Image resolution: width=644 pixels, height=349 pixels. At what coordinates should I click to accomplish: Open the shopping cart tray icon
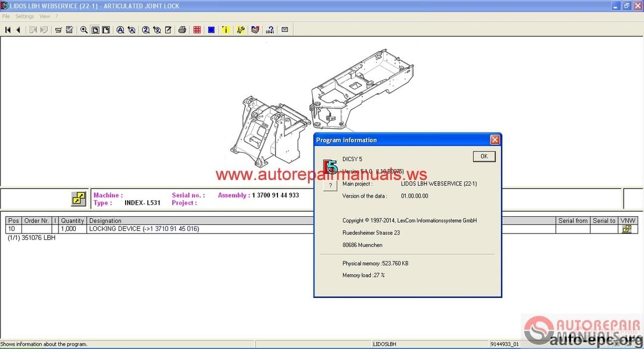point(58,30)
